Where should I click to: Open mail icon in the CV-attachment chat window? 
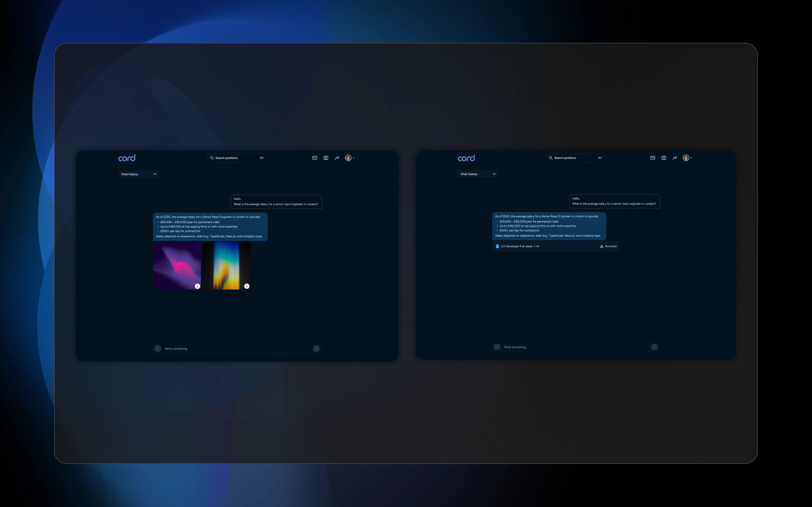653,158
